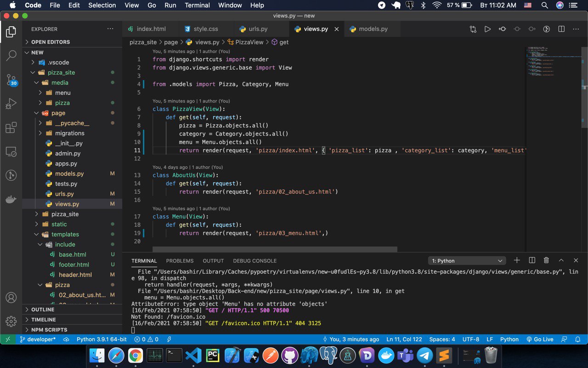The image size is (588, 368).
Task: Open the Search view in activity bar
Action: coord(11,56)
